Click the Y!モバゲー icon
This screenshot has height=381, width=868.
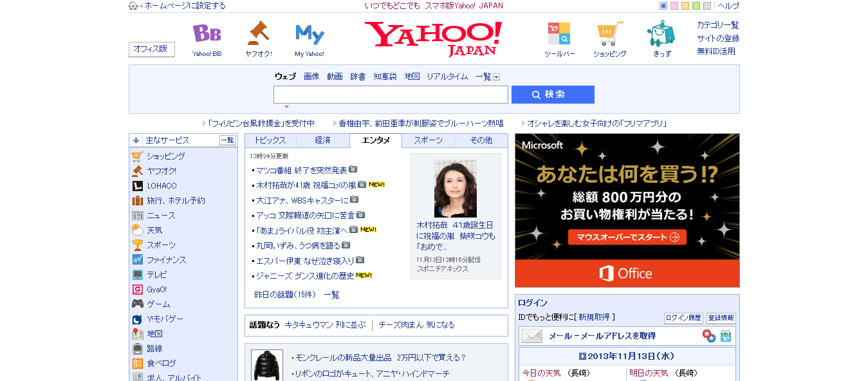pyautogui.click(x=137, y=319)
